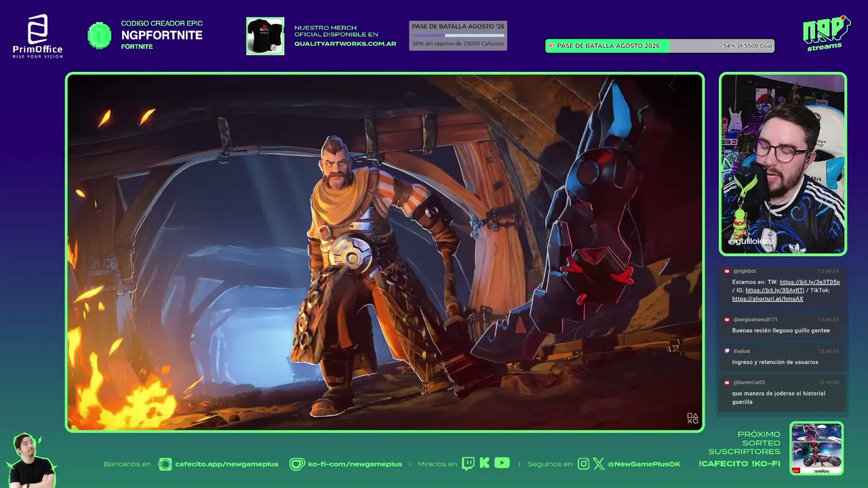Click message "Ingreso y retención de usuarios"
Viewport: 868px width, 488px height.
pos(775,362)
